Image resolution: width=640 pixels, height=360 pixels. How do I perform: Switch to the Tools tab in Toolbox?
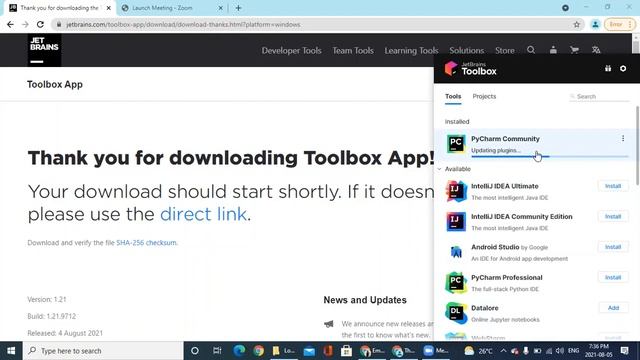[x=453, y=96]
